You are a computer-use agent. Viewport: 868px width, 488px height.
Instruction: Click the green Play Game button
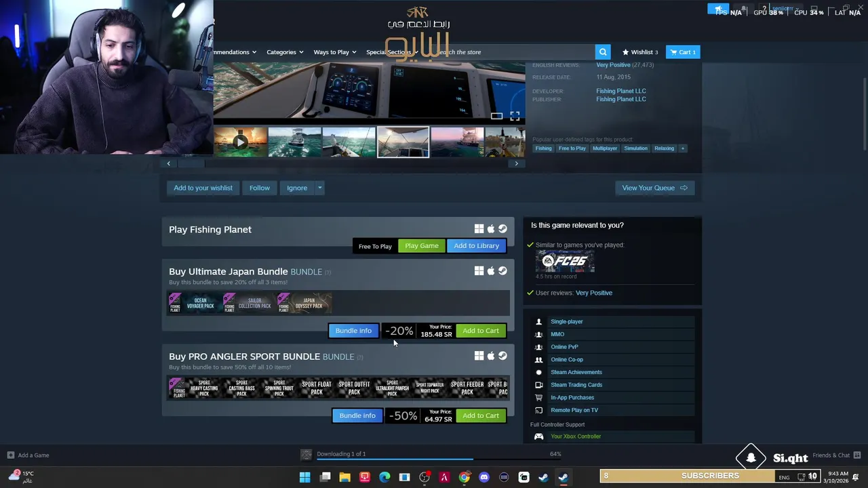coord(422,245)
